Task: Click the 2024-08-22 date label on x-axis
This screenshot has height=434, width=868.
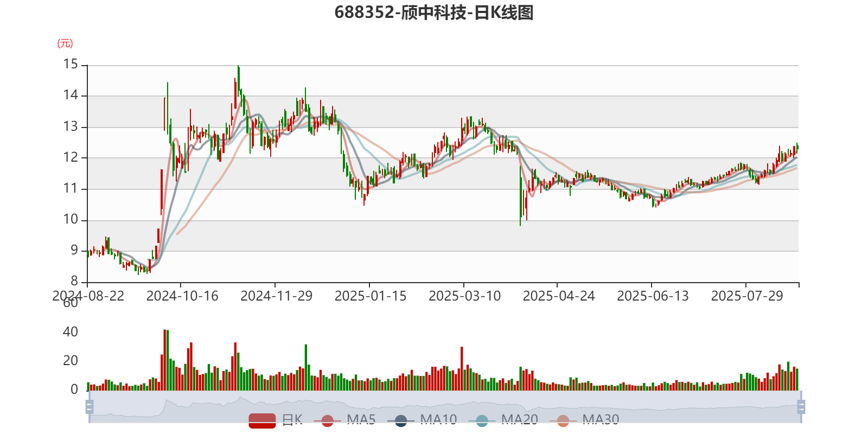Action: (x=88, y=296)
